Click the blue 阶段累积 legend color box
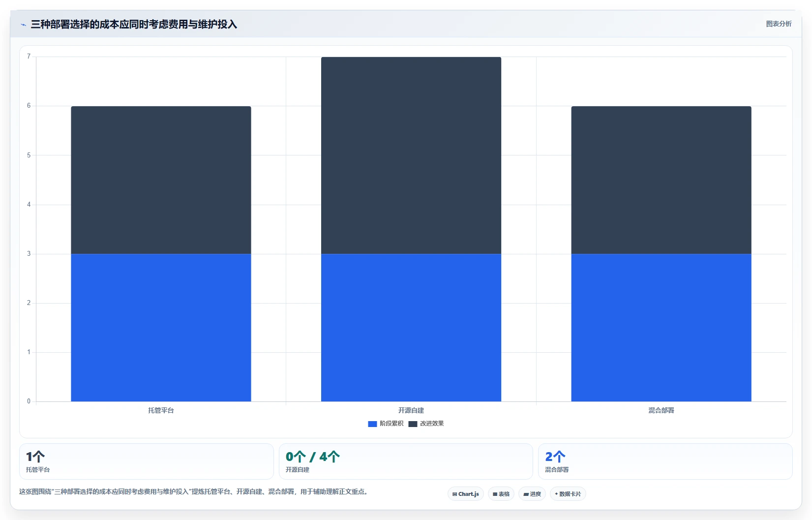812x520 pixels. click(x=372, y=424)
